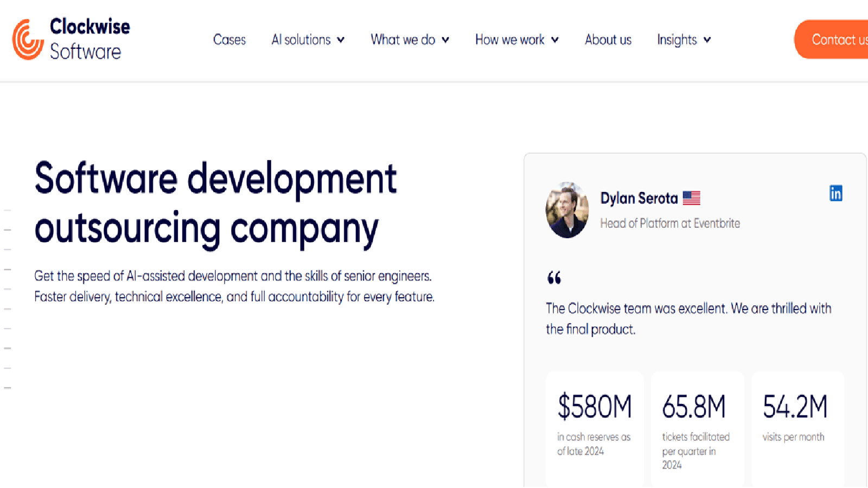The image size is (868, 488).
Task: Open the Insights menu label
Action: pos(677,40)
